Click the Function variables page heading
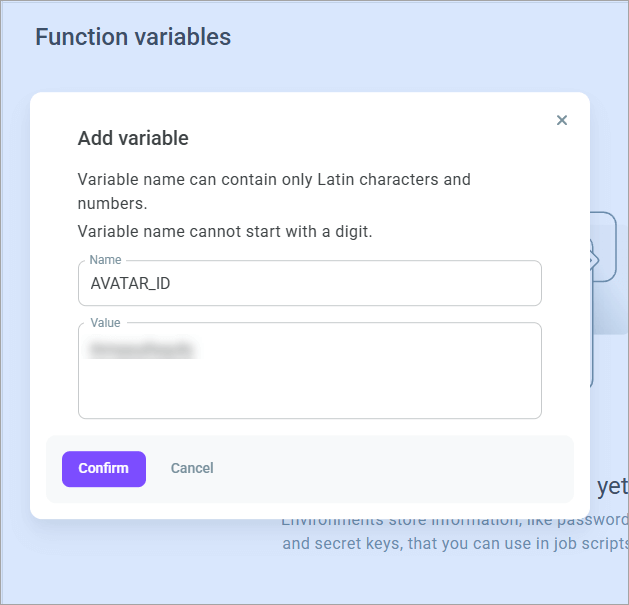 click(x=133, y=37)
